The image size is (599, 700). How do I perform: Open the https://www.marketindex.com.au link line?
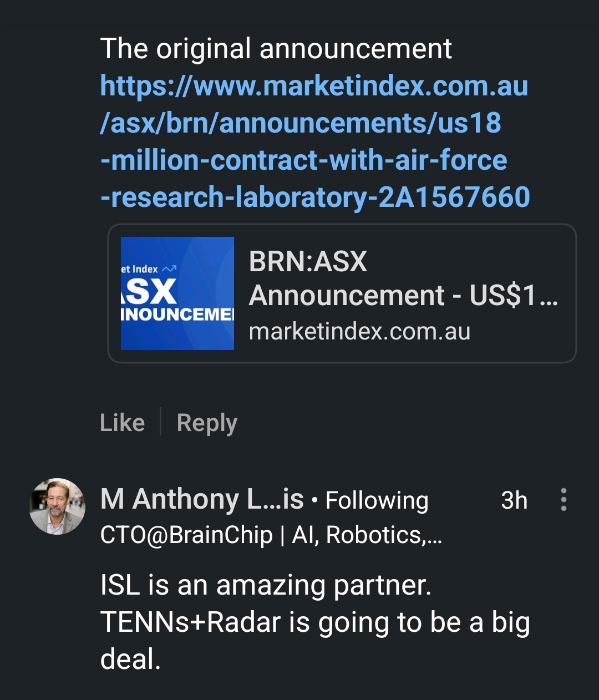click(314, 86)
